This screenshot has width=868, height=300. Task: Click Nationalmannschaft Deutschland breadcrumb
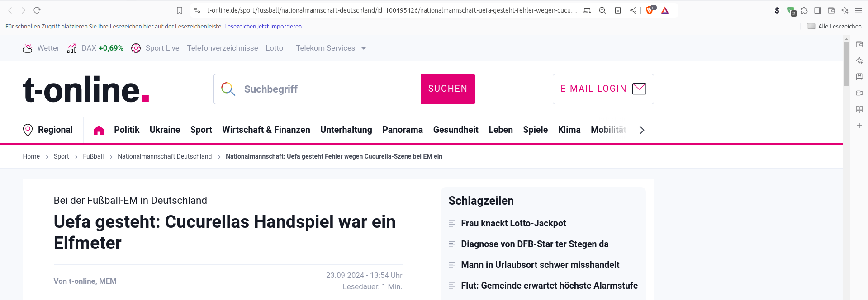coord(165,156)
